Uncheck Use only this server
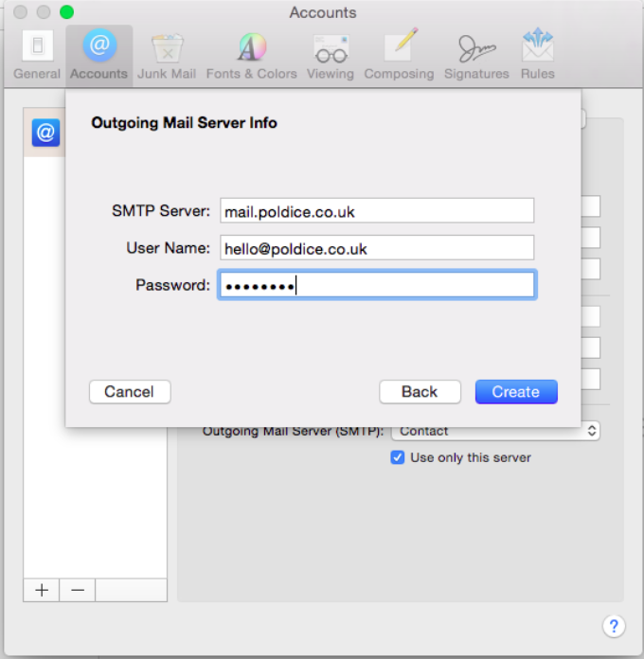 pyautogui.click(x=398, y=457)
